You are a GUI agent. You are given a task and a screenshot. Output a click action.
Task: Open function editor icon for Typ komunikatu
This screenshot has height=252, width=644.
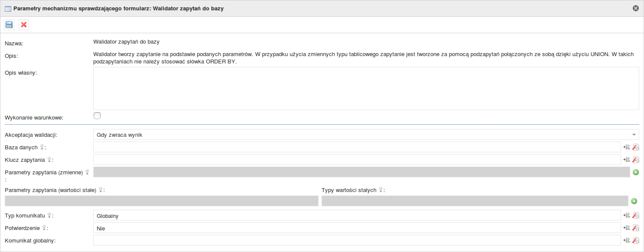[635, 215]
